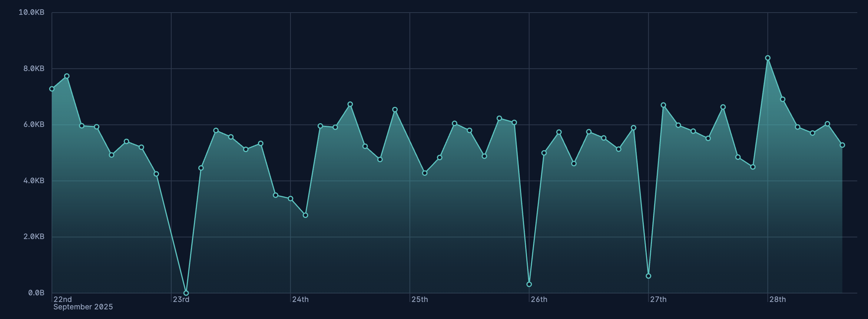The height and width of the screenshot is (319, 868).
Task: Select the first data point at 22nd
Action: click(x=52, y=89)
